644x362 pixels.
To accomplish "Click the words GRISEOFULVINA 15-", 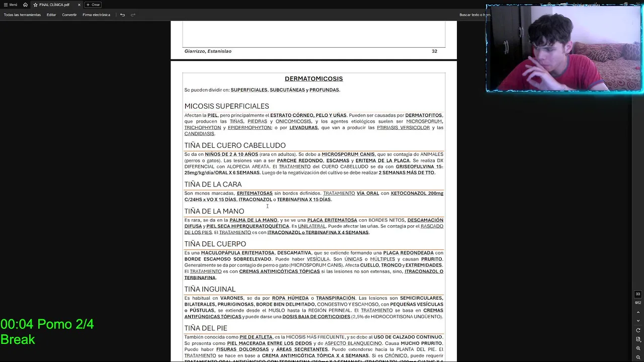I will point(420,166).
